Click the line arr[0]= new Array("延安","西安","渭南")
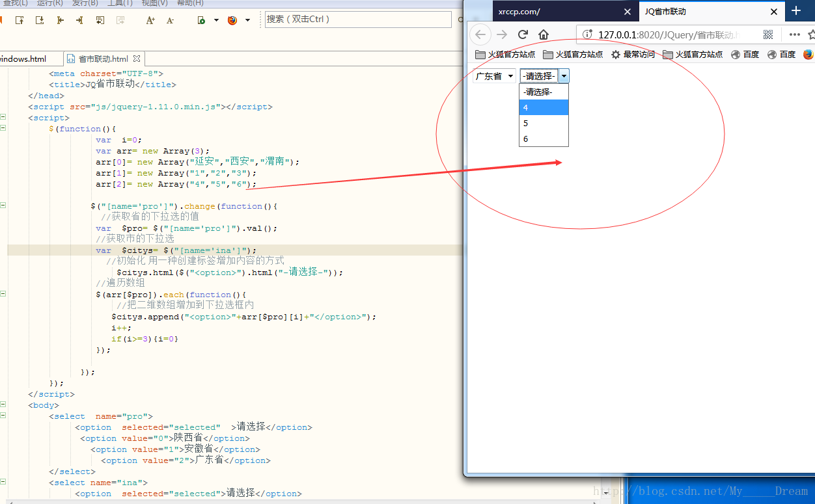Viewport: 815px width, 504px height. point(197,162)
